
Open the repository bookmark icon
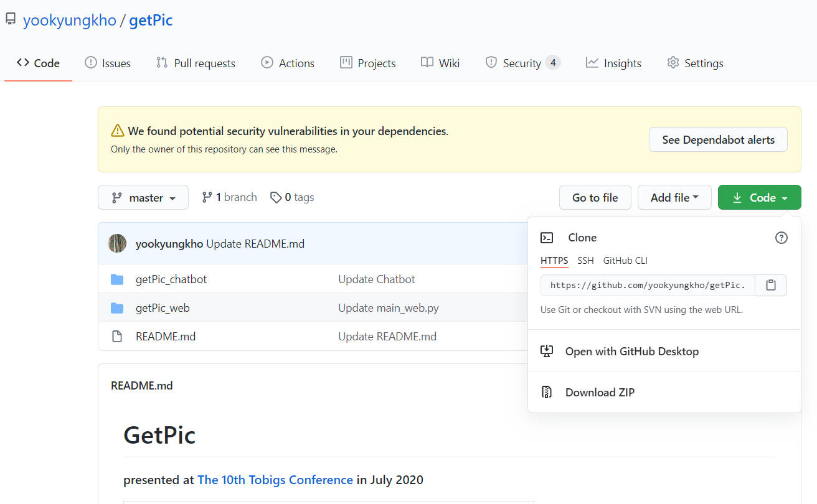coord(10,18)
